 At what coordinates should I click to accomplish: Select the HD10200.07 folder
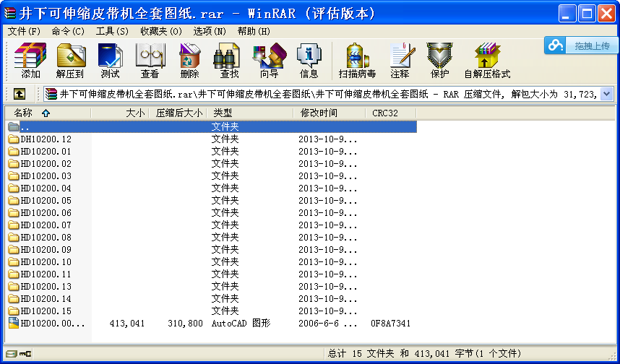tap(46, 225)
